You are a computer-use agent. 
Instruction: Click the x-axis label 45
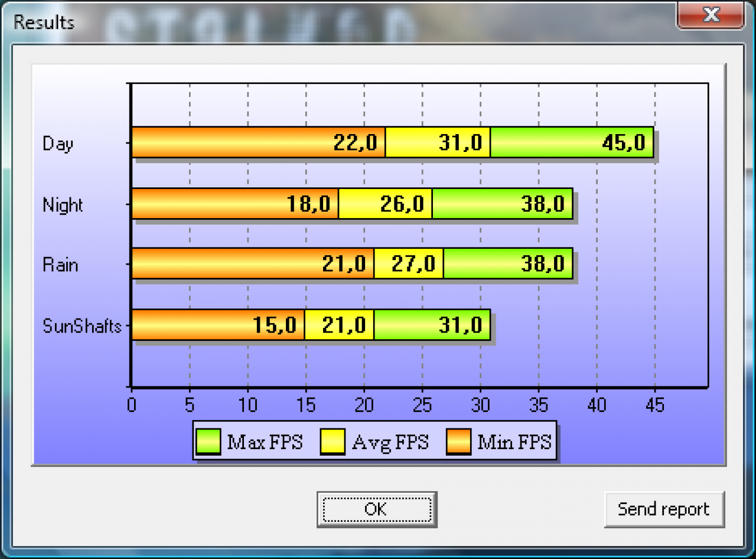click(655, 405)
